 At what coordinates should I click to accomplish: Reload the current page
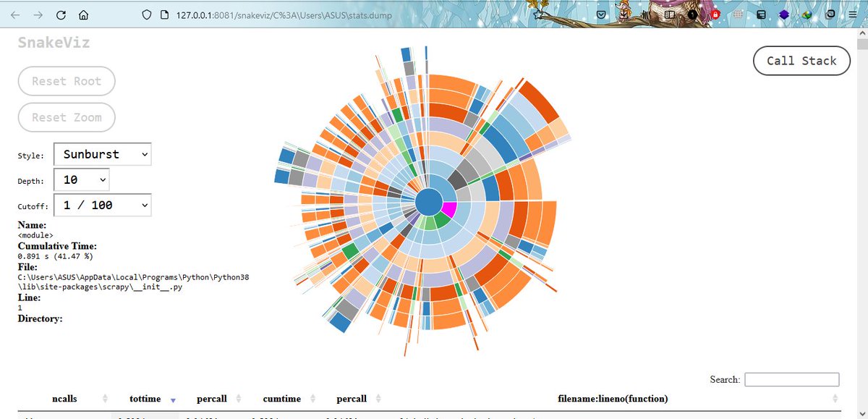61,14
